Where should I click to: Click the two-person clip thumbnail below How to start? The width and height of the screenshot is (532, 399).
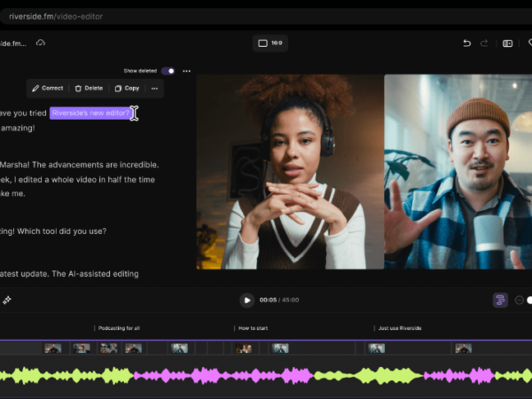point(244,348)
